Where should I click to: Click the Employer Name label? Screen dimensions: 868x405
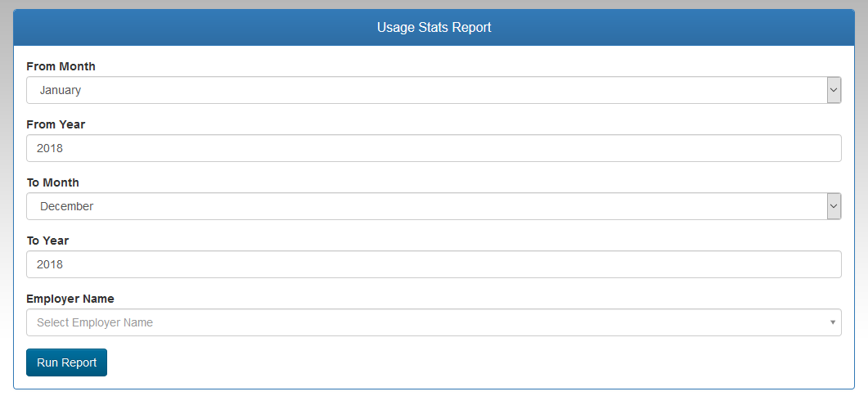click(70, 299)
